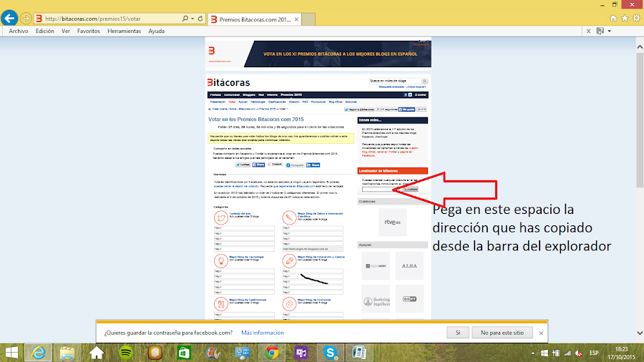Click the Educación y Ciencia pencil icon
The width and height of the screenshot is (644, 362).
pos(289,260)
